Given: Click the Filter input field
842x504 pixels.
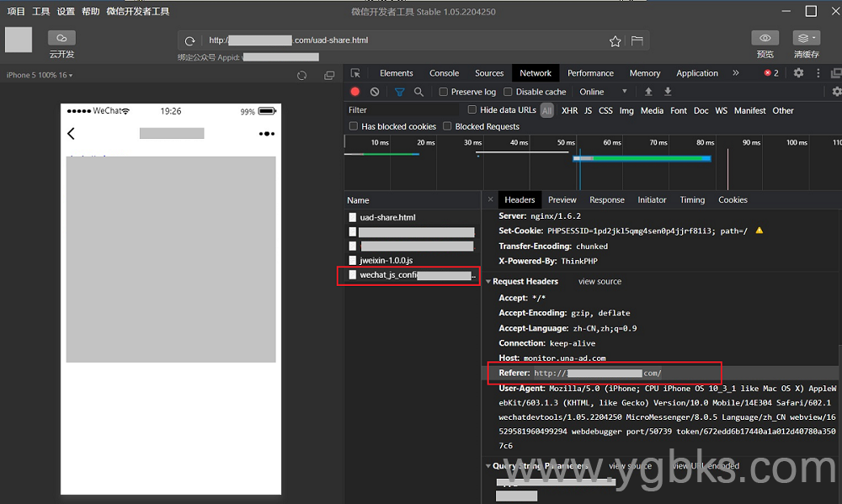Looking at the screenshot, I should pyautogui.click(x=404, y=110).
